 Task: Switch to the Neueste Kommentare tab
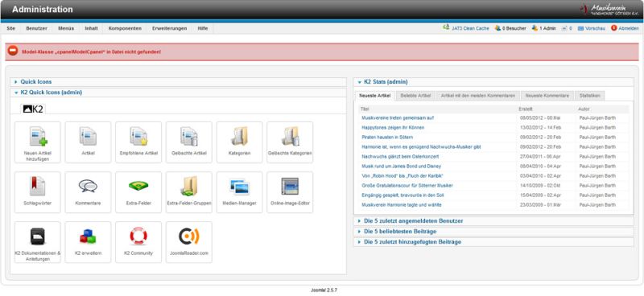[x=547, y=96]
